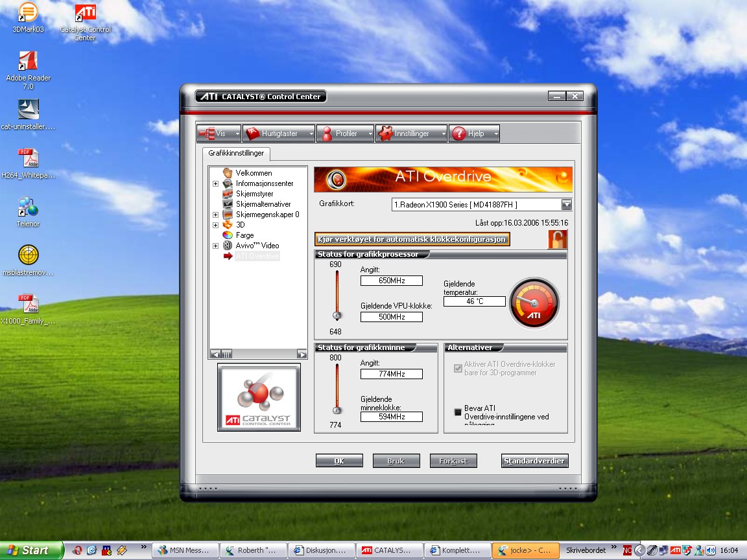Select the Grafikkinnstillinger tab
Screen dimensions: 747x560
[236, 153]
